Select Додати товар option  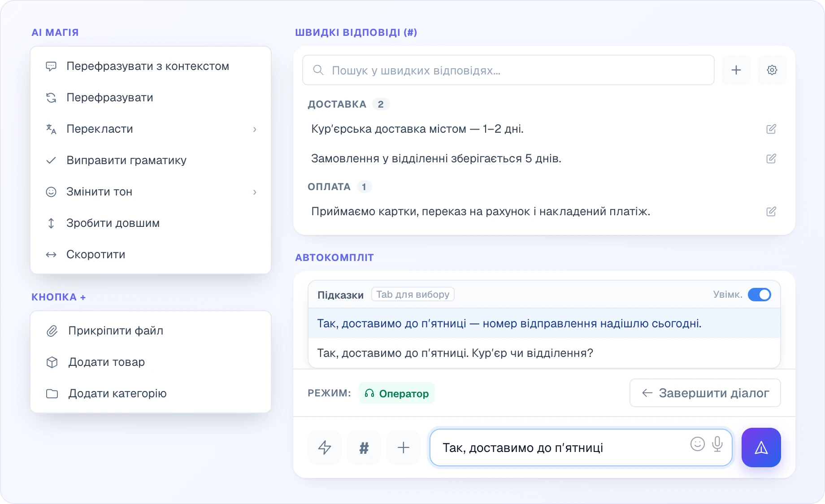[x=151, y=362]
